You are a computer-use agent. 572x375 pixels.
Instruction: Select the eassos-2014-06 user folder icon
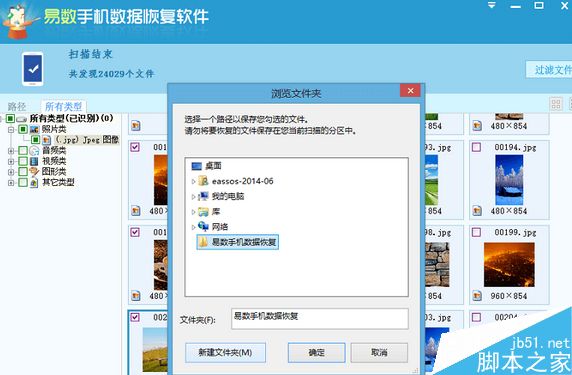(x=203, y=181)
